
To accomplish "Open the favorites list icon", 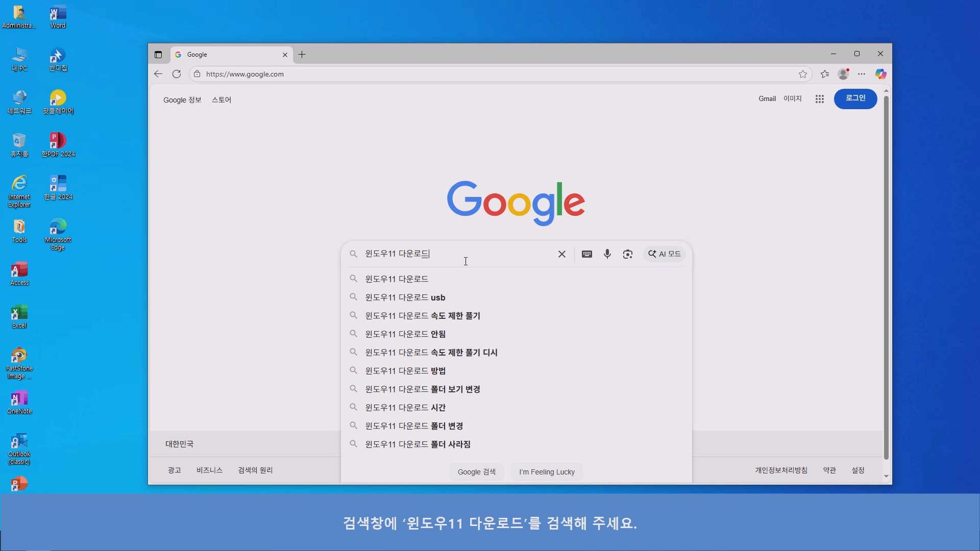I will point(825,74).
